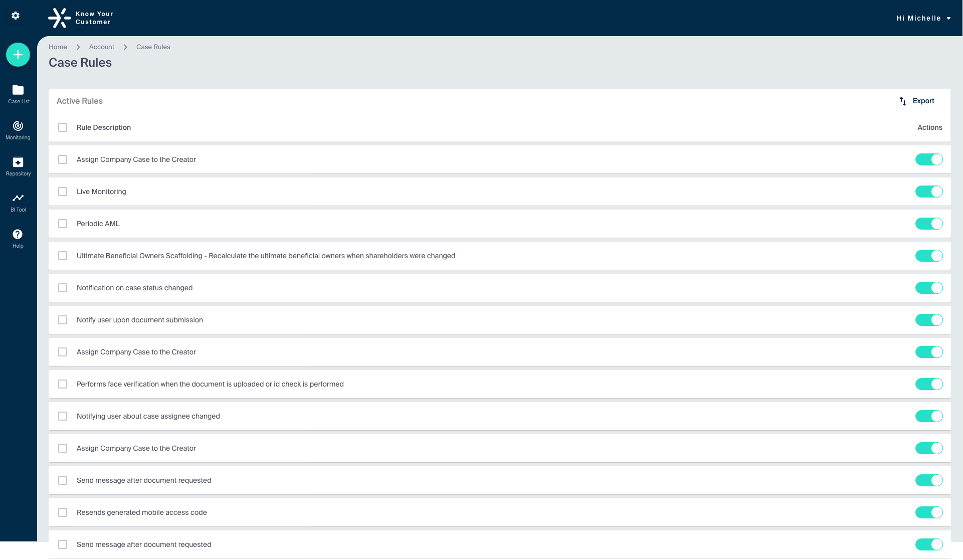Expand the Hi Michelle user menu
This screenshot has height=560, width=963.
pyautogui.click(x=924, y=18)
